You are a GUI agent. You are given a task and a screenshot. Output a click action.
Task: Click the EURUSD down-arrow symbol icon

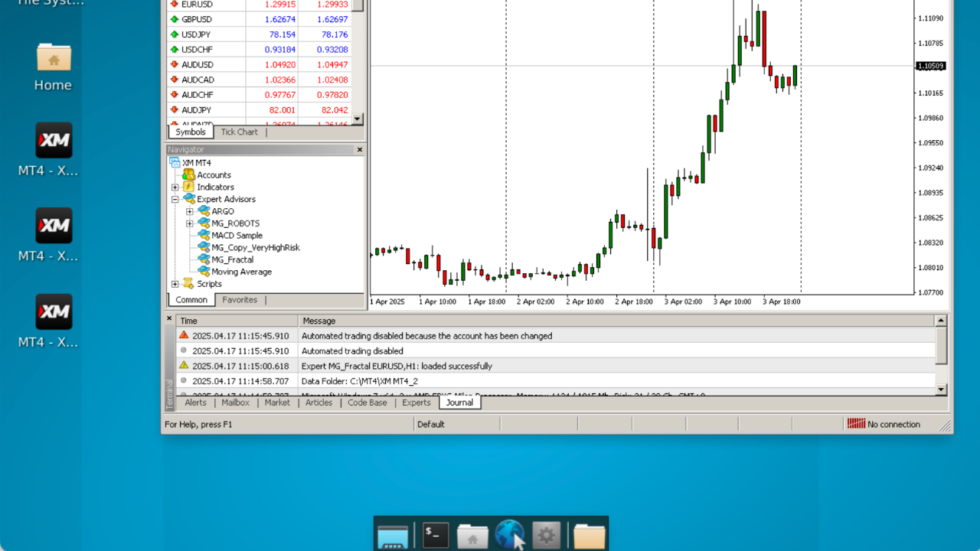click(x=175, y=5)
